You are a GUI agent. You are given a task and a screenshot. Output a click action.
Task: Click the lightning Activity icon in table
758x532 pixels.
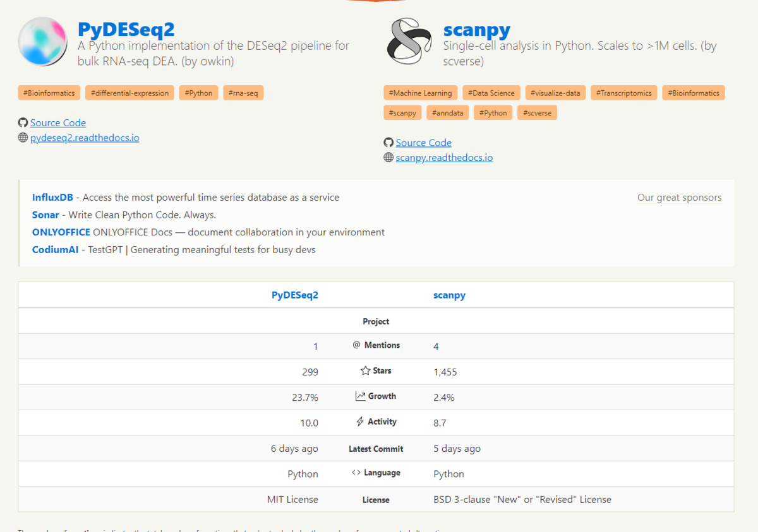tap(360, 422)
